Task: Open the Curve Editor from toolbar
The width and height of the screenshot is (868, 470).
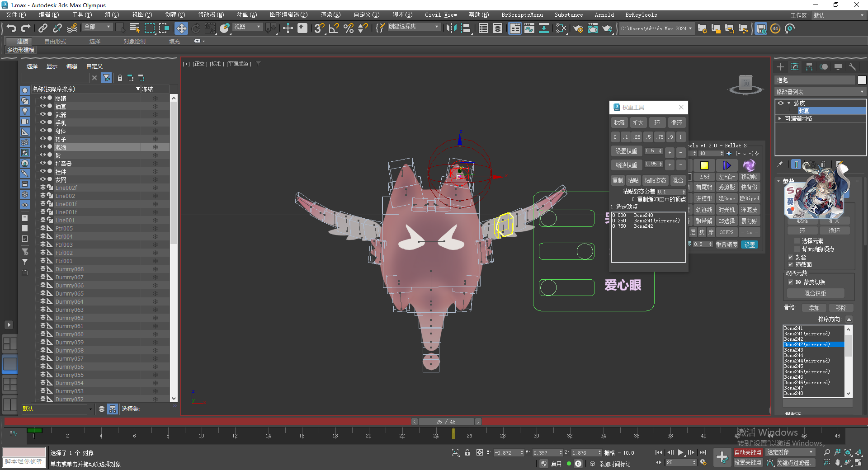Action: 529,28
